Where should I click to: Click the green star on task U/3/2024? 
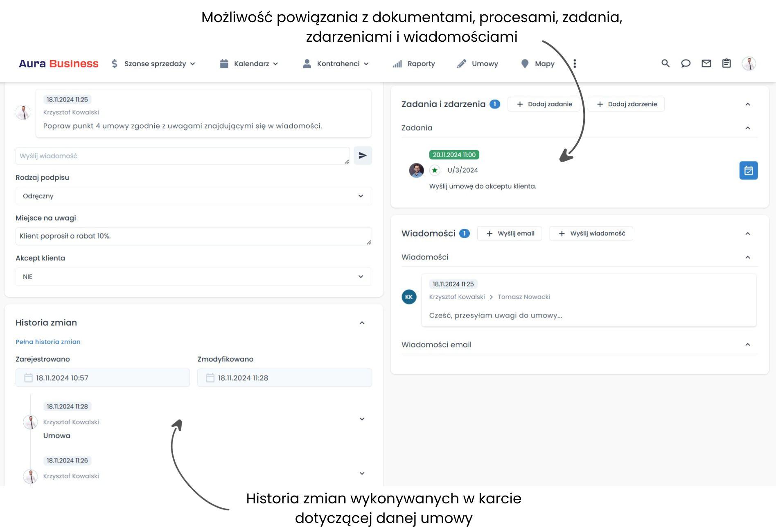434,170
